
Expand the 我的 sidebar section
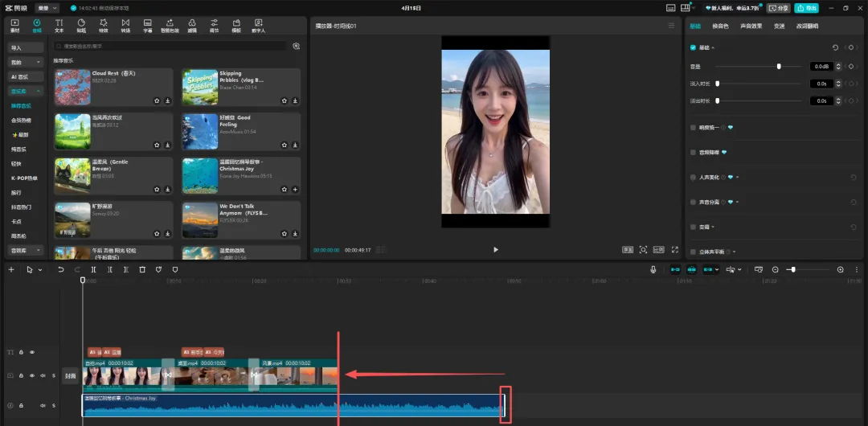pos(27,62)
